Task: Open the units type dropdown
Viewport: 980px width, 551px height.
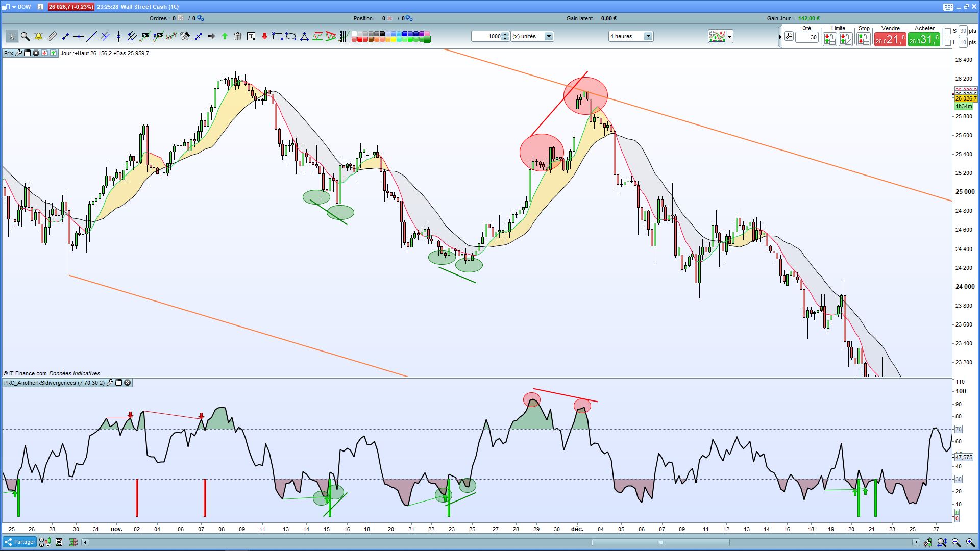Action: coord(549,36)
